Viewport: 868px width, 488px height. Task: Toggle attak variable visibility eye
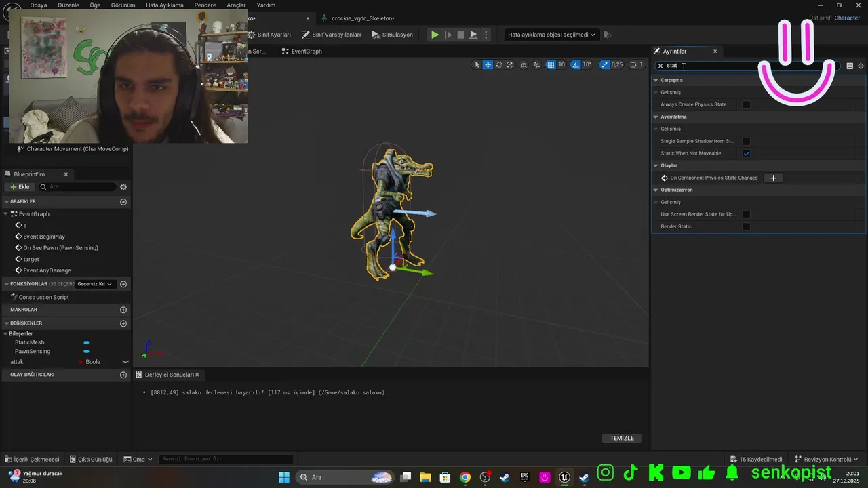pyautogui.click(x=125, y=362)
